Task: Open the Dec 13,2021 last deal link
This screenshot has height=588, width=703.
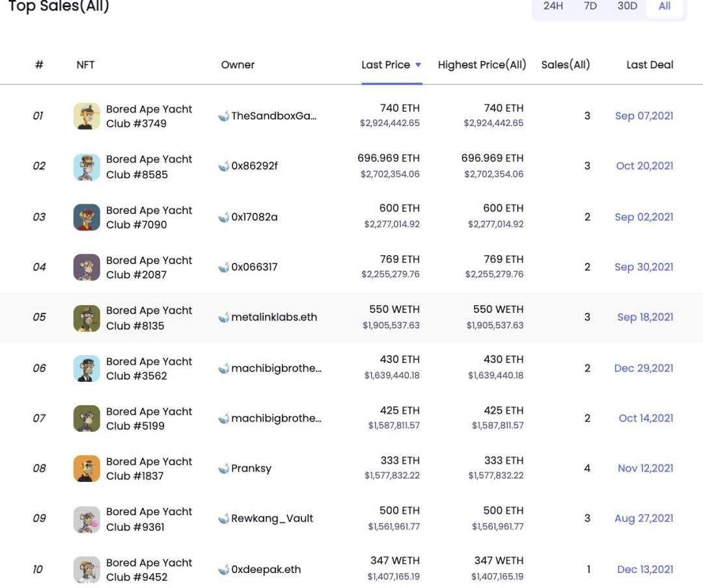Action: [x=645, y=570]
